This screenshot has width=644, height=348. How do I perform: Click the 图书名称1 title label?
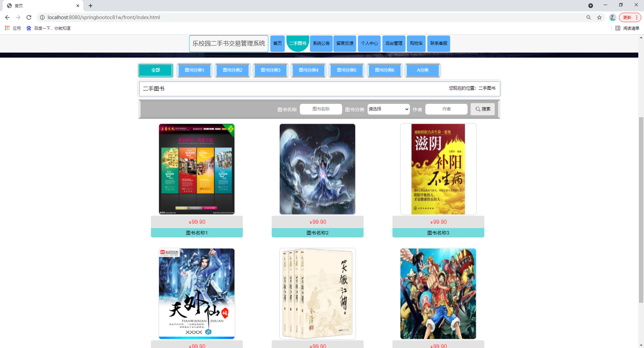point(197,233)
